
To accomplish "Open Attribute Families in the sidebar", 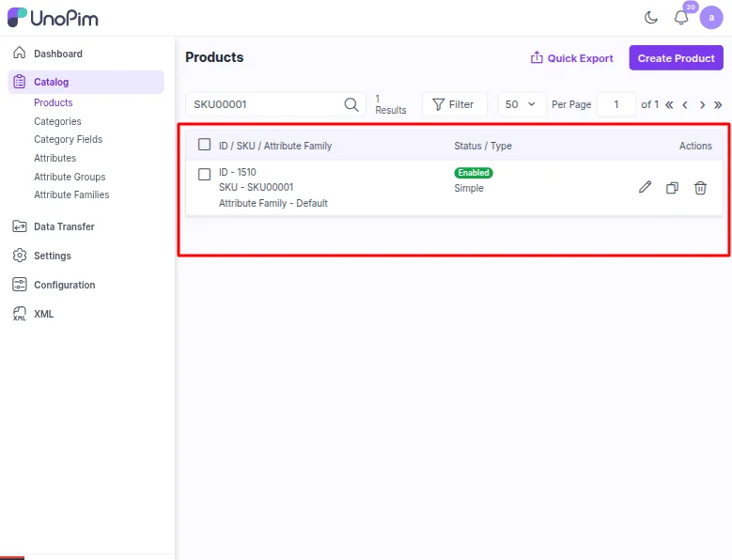I will click(x=71, y=194).
